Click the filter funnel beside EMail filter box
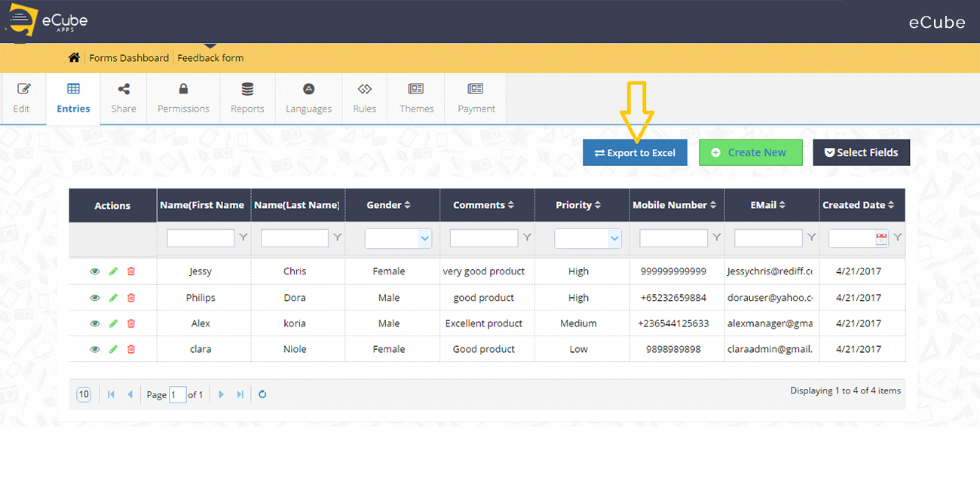This screenshot has width=980, height=490. [x=810, y=237]
